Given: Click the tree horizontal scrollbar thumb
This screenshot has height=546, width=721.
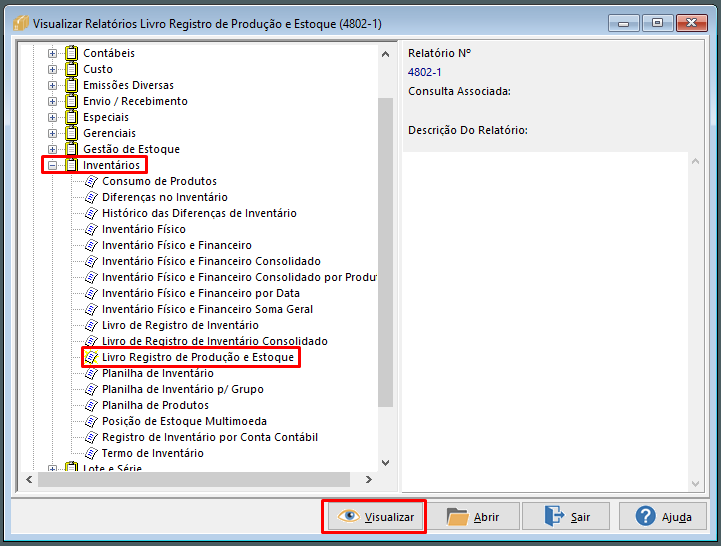Looking at the screenshot, I should (x=194, y=479).
